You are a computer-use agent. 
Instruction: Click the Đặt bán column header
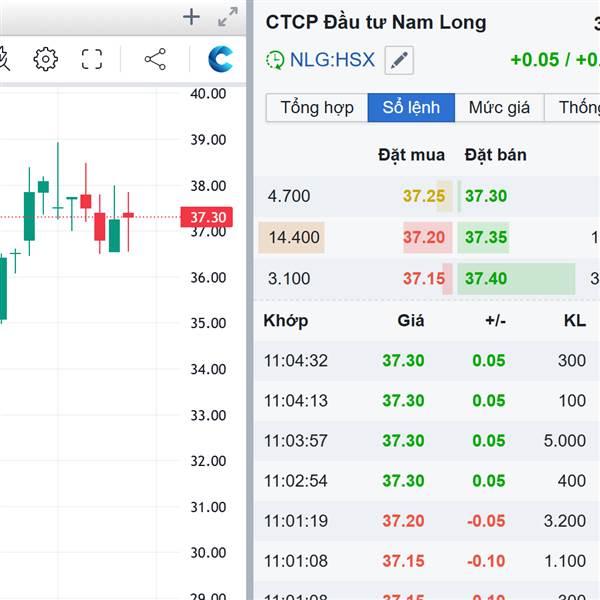point(496,155)
